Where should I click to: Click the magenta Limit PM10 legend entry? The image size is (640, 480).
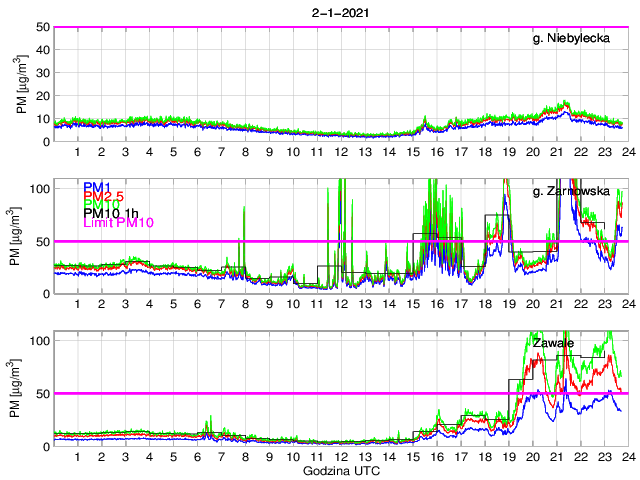pos(118,221)
